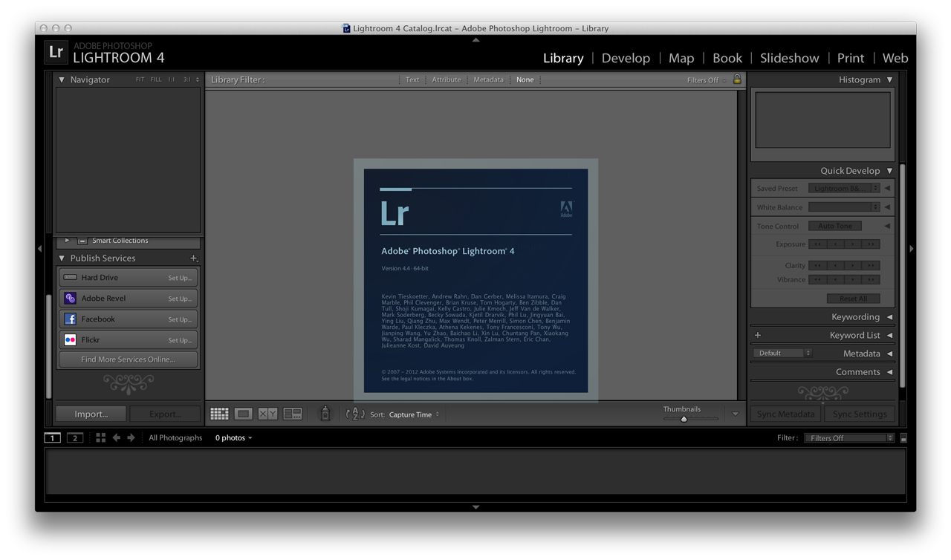
Task: Click the Flickr publish service icon
Action: 71,340
